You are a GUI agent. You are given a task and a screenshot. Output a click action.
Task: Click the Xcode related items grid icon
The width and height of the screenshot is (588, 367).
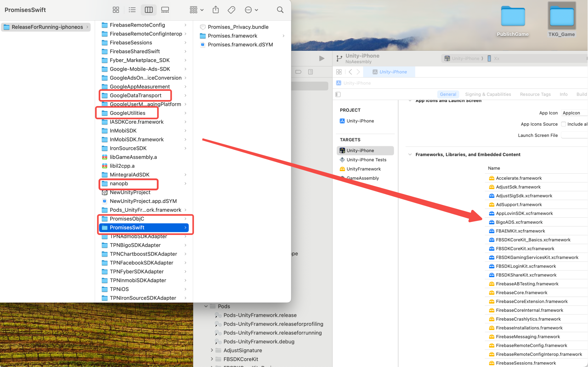coord(339,72)
